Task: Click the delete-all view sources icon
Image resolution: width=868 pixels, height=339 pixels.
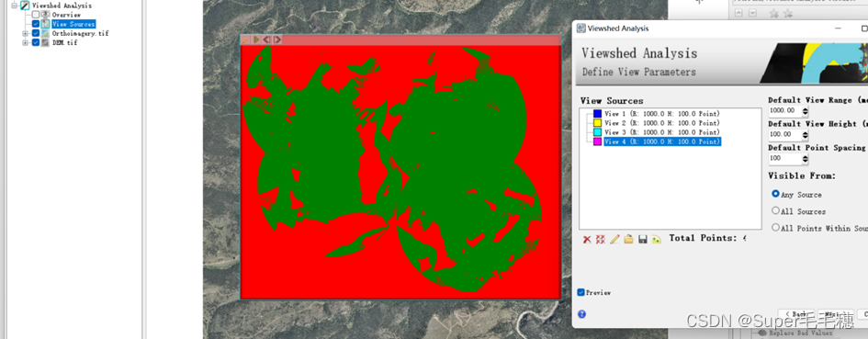Action: [600, 239]
